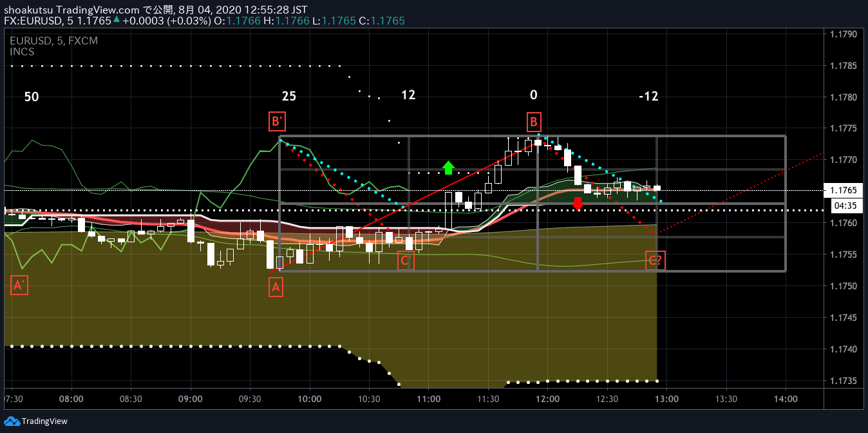Click the current price tag 1.1765
This screenshot has width=868, height=433.
coord(844,190)
